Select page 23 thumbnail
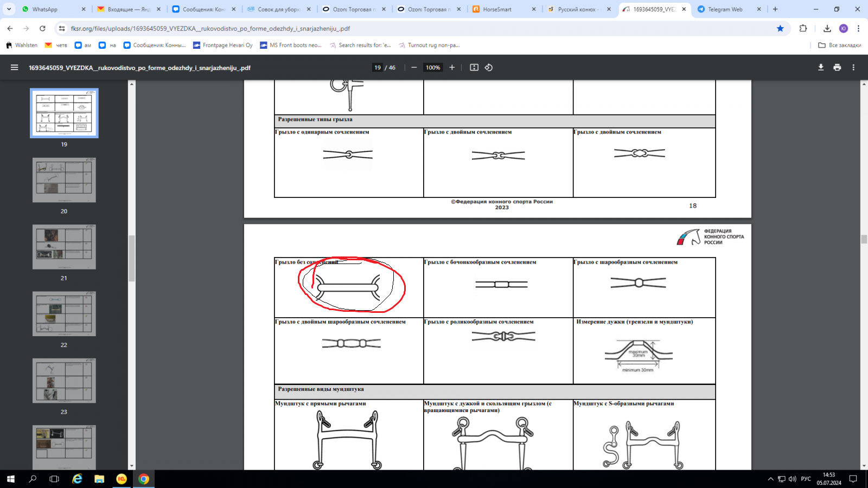868x488 pixels. pos(64,381)
